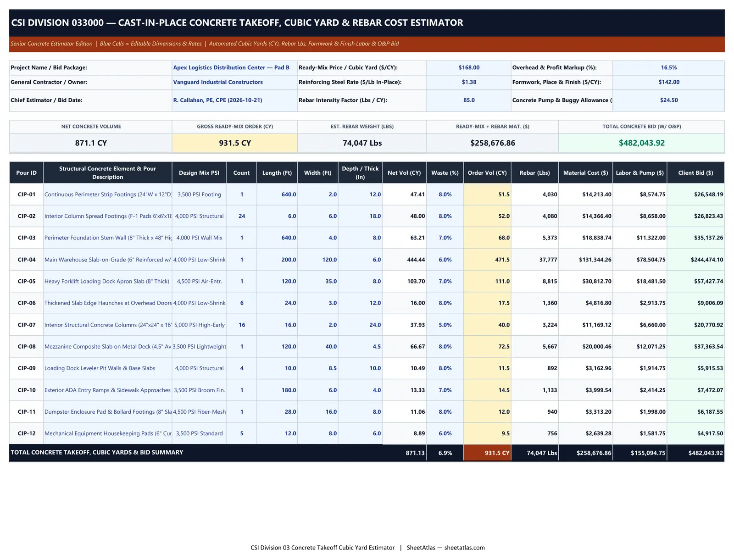Click the 'CIP-01' pour ID cell
Viewport: 734px width, 560px height.
tap(26, 194)
